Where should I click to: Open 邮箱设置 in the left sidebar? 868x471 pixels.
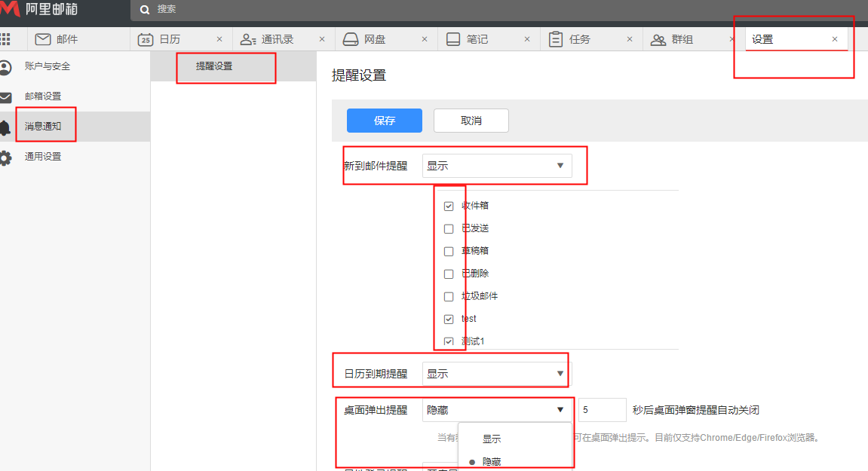(x=43, y=96)
